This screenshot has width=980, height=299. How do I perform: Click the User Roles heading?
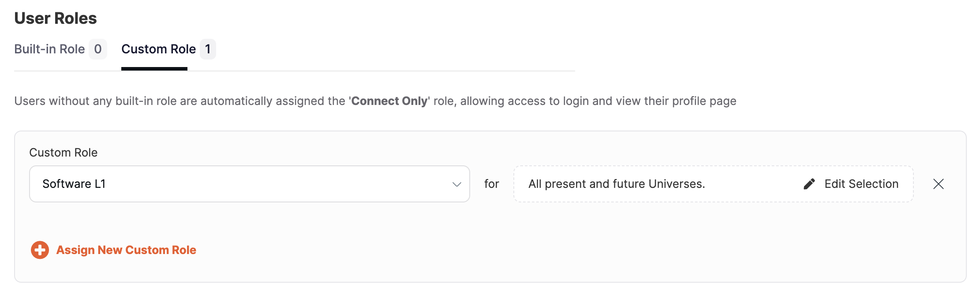pyautogui.click(x=56, y=19)
